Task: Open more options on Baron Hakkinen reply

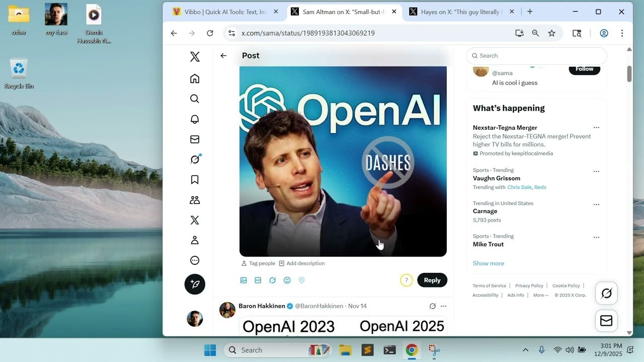Action: point(443,306)
